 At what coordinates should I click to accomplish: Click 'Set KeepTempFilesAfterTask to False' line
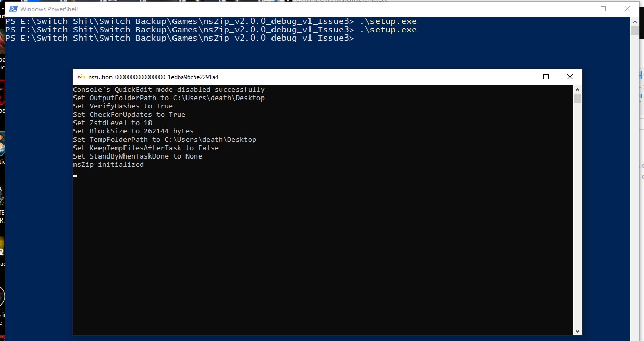(x=146, y=148)
